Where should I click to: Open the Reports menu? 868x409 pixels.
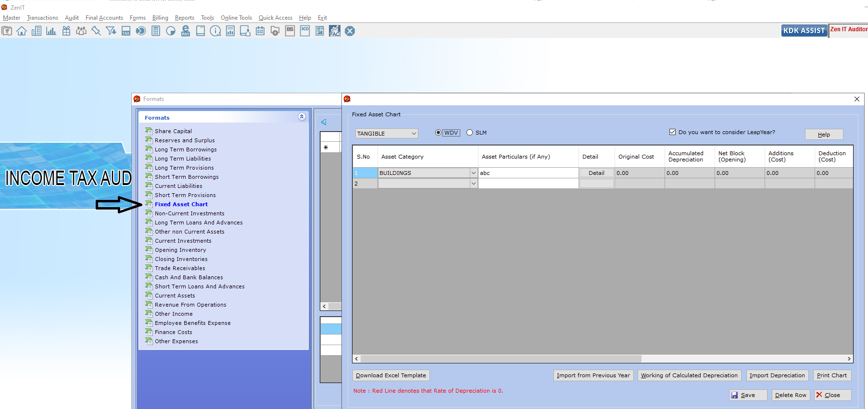click(x=185, y=18)
